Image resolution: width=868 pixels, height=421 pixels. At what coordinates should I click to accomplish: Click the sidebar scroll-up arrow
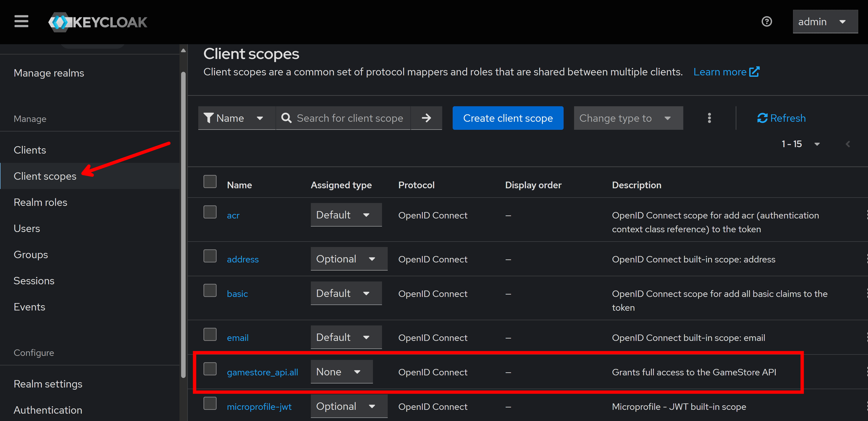coord(183,50)
